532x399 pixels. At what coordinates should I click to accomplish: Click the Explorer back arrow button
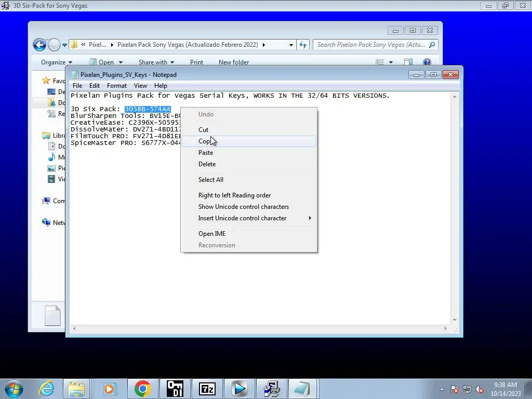point(39,45)
